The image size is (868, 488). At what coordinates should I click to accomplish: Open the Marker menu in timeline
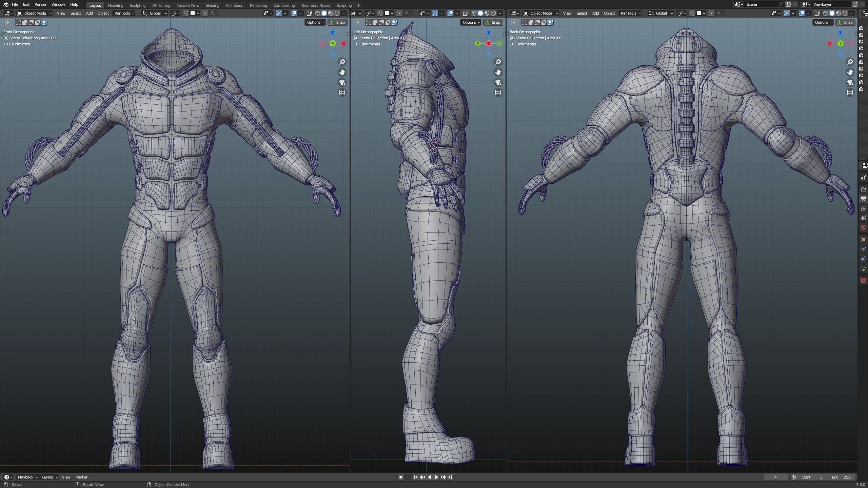pyautogui.click(x=81, y=477)
